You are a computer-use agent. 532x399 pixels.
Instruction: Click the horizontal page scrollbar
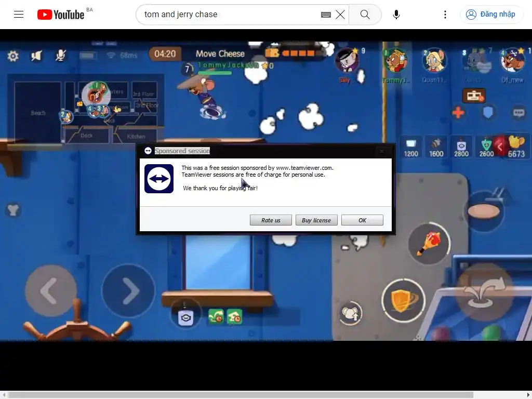pyautogui.click(x=241, y=395)
